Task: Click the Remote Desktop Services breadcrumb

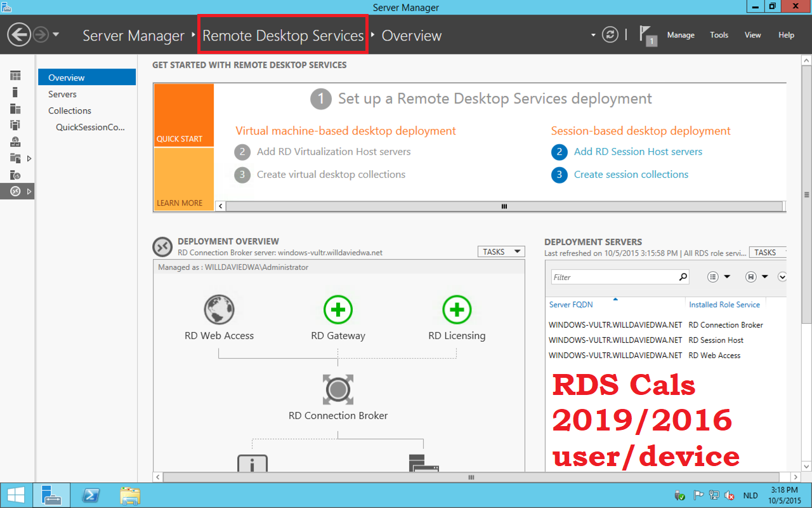Action: 283,36
